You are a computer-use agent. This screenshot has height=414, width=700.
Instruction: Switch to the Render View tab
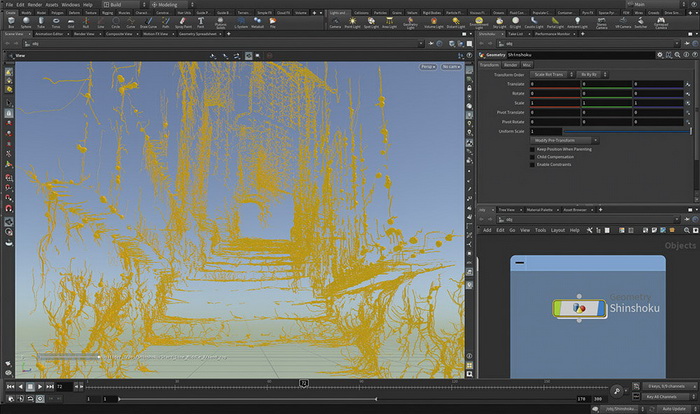point(84,33)
